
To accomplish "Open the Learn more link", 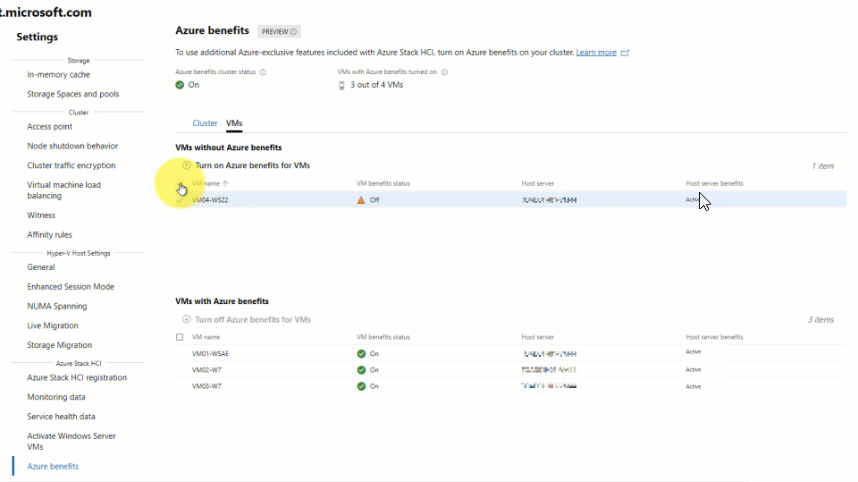I will click(596, 53).
